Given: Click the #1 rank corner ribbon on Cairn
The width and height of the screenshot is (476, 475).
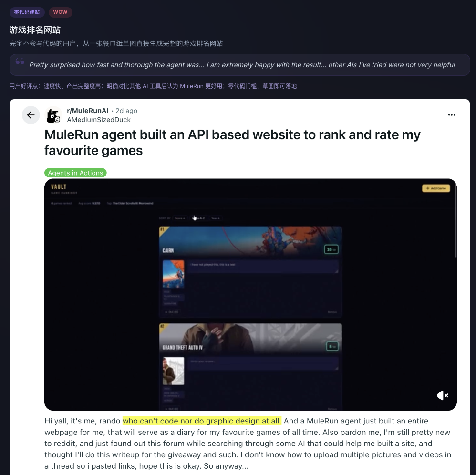Looking at the screenshot, I should click(x=163, y=230).
